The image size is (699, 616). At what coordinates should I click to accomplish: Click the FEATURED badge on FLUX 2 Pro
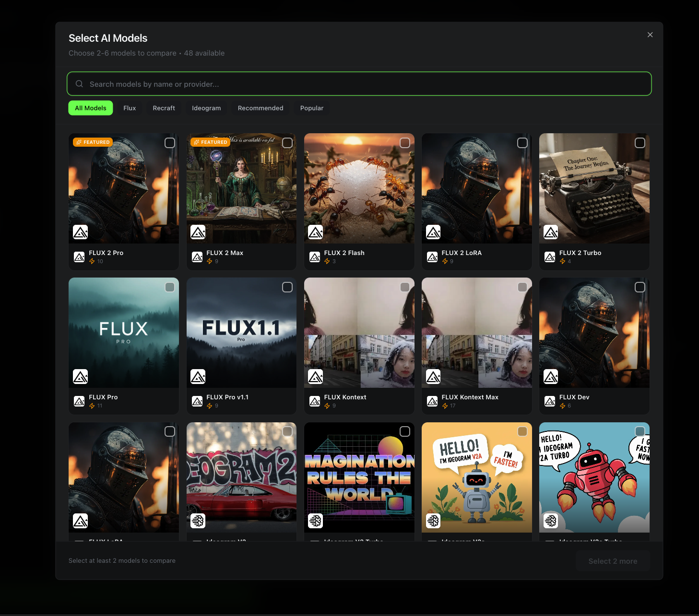[93, 142]
